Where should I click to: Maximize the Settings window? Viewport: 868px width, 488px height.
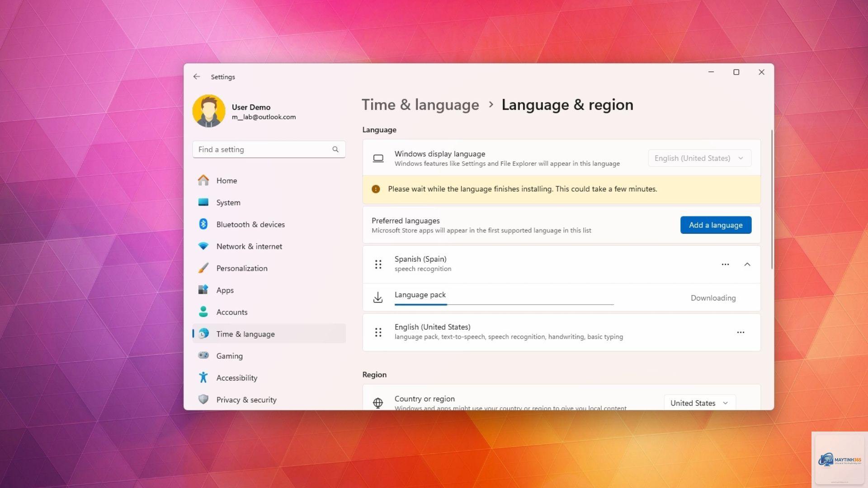coord(736,72)
